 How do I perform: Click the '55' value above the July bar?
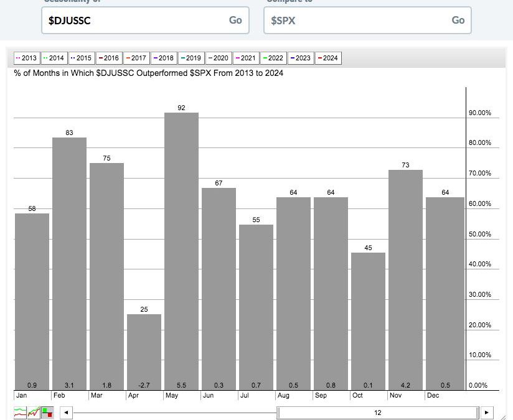pos(256,220)
